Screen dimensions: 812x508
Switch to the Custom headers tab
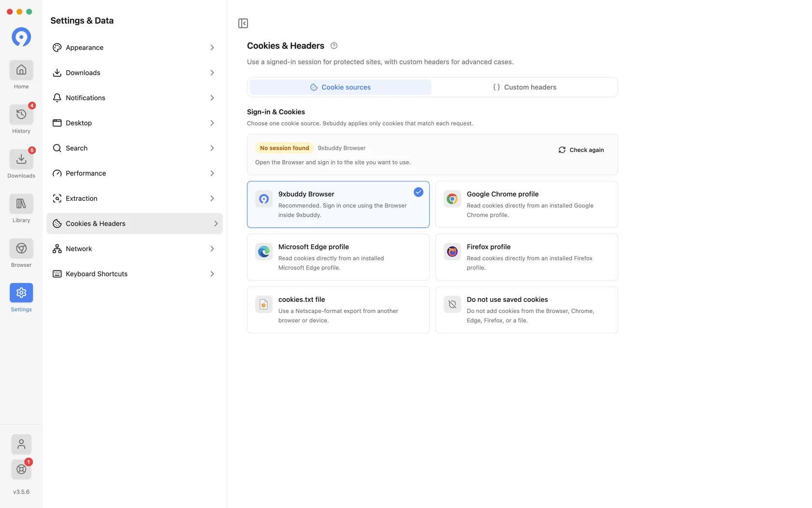coord(524,87)
